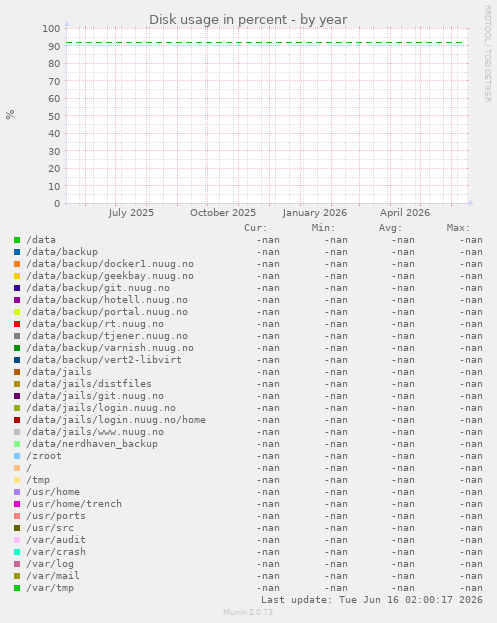
Task: Click the orange docker1.nuug.no legend swatch
Action: (x=17, y=264)
